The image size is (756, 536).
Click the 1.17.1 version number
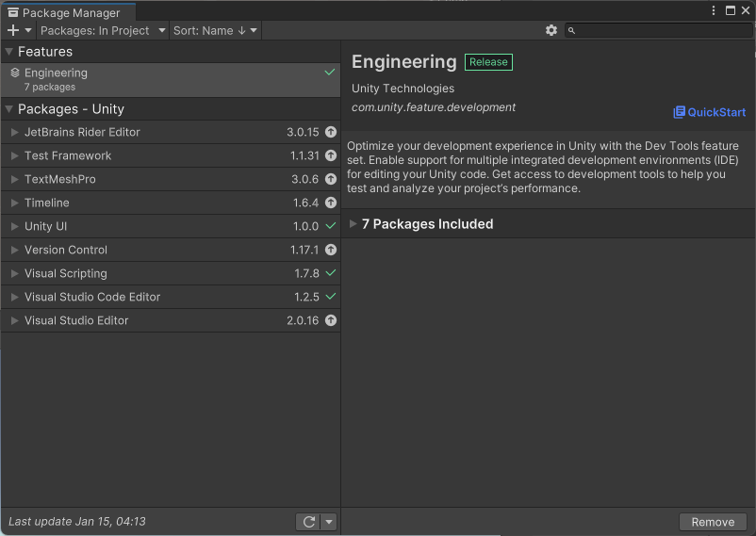(x=304, y=251)
